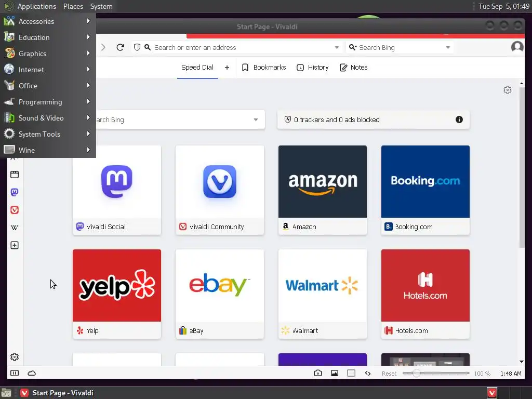Switch to the Notes tab
532x399 pixels.
coord(353,68)
